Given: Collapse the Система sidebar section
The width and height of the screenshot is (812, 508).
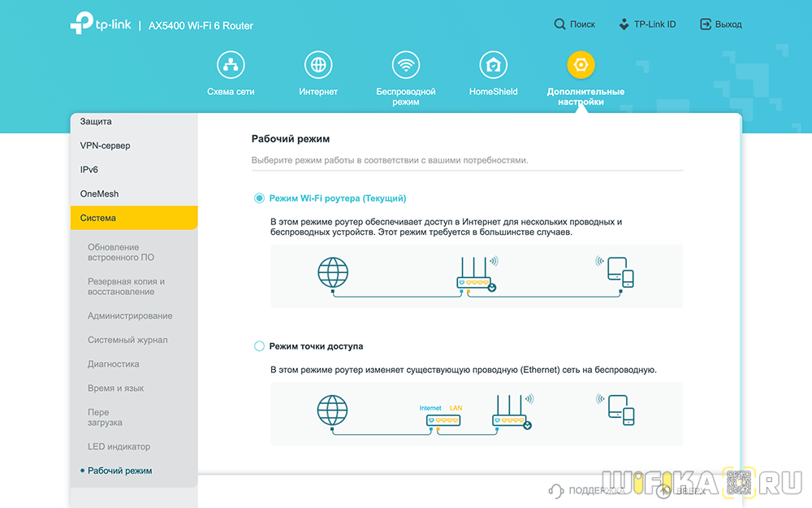Looking at the screenshot, I should (x=133, y=218).
